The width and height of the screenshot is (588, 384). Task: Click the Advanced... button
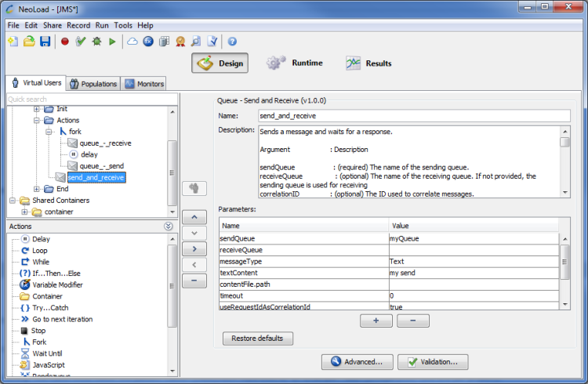(356, 362)
